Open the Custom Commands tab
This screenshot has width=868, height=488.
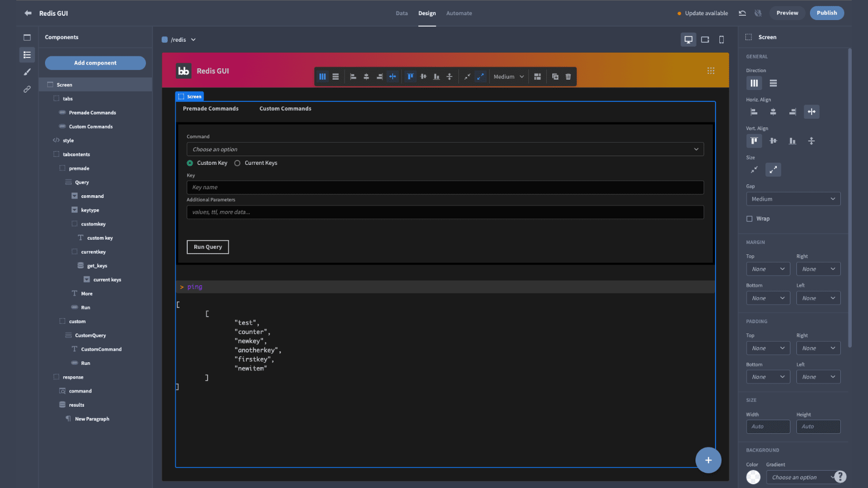pos(285,108)
